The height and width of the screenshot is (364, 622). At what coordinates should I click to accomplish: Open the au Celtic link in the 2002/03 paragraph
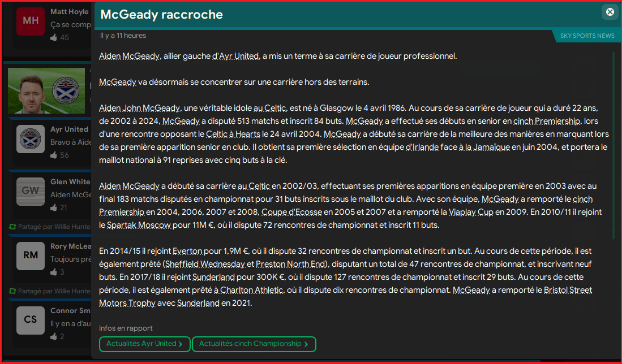pyautogui.click(x=254, y=186)
